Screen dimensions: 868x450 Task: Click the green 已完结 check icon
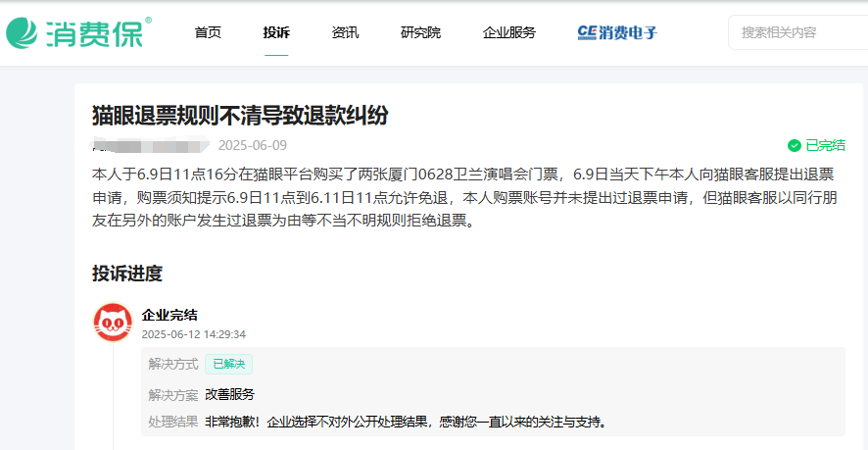795,146
